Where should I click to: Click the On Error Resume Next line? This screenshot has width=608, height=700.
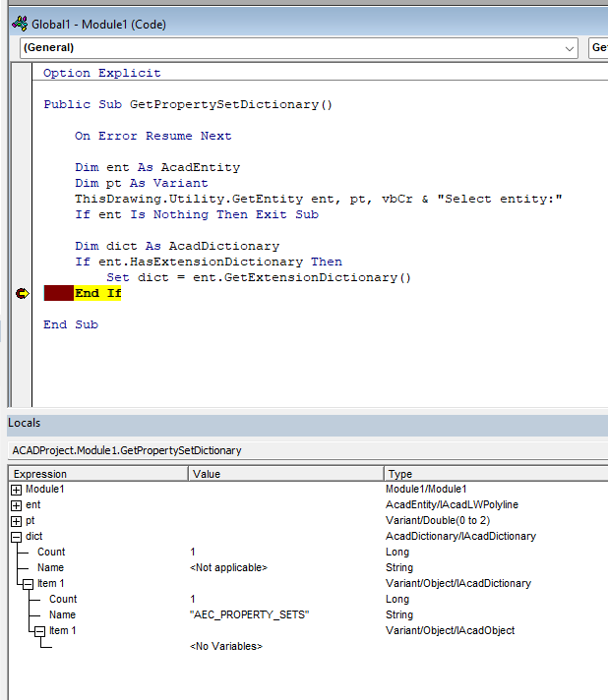[153, 136]
